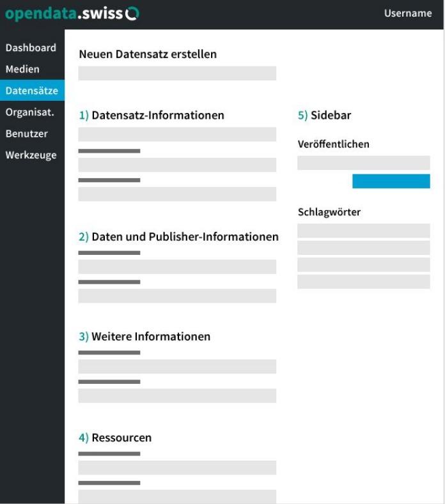Viewport: 445px width, 504px height.
Task: Click the heading '4) Ressourcen'
Action: pyautogui.click(x=115, y=438)
